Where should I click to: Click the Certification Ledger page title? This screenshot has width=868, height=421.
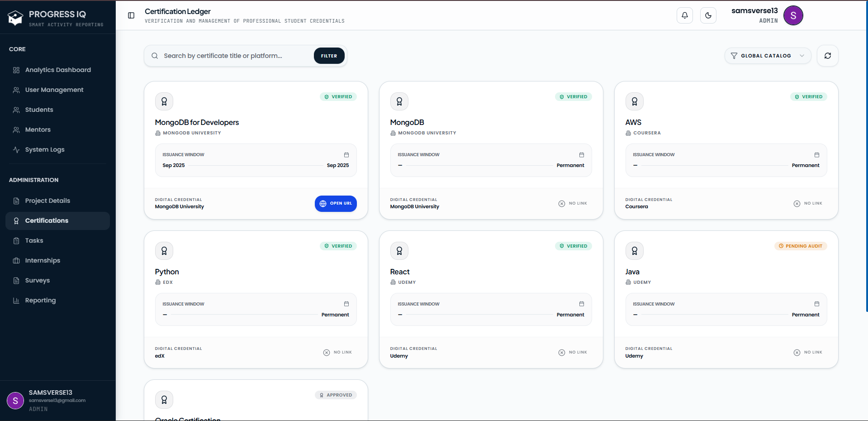[178, 11]
